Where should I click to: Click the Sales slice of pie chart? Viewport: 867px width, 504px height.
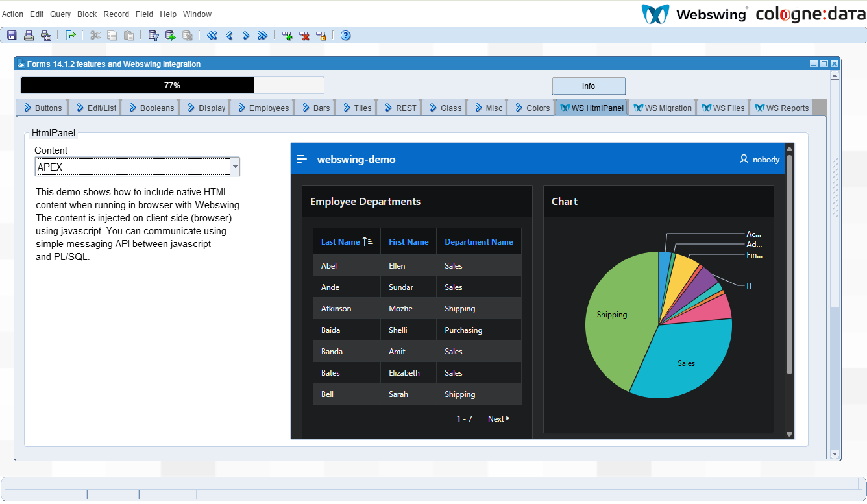point(685,363)
